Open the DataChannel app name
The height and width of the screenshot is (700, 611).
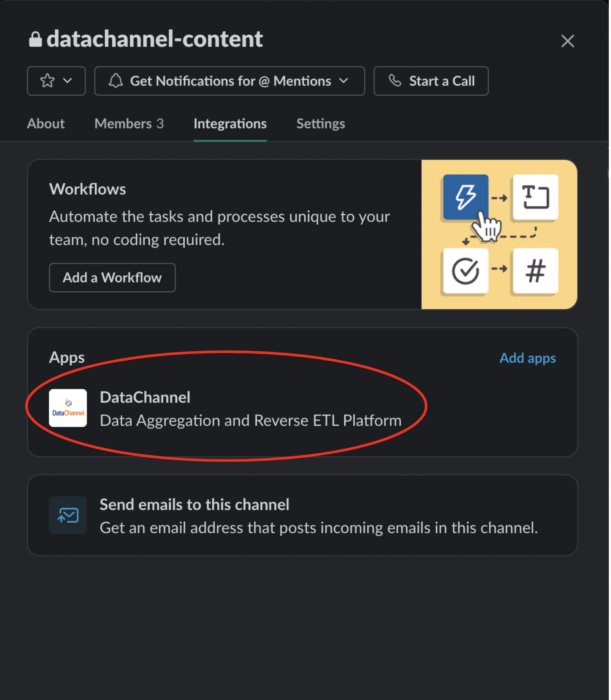point(145,397)
